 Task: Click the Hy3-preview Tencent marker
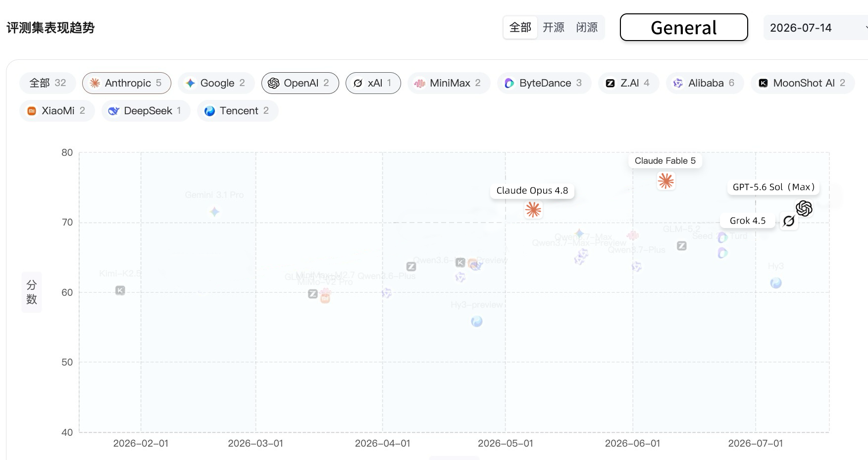tap(477, 322)
